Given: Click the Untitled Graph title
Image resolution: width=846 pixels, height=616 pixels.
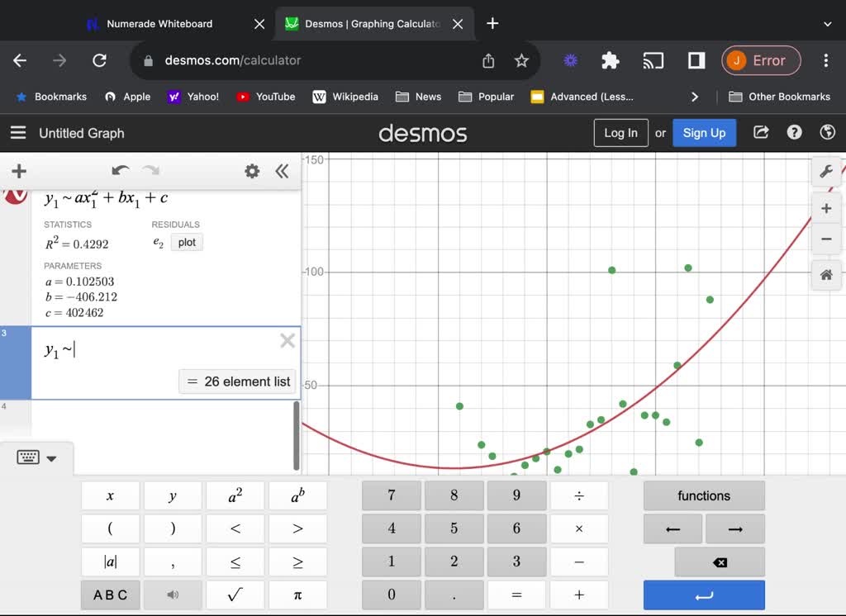Looking at the screenshot, I should click(x=82, y=133).
